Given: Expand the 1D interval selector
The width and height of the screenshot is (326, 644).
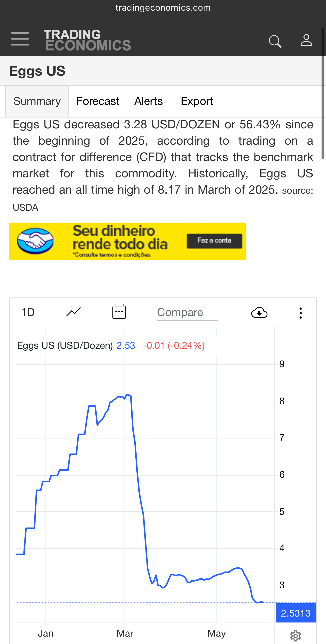Looking at the screenshot, I should click(x=28, y=313).
